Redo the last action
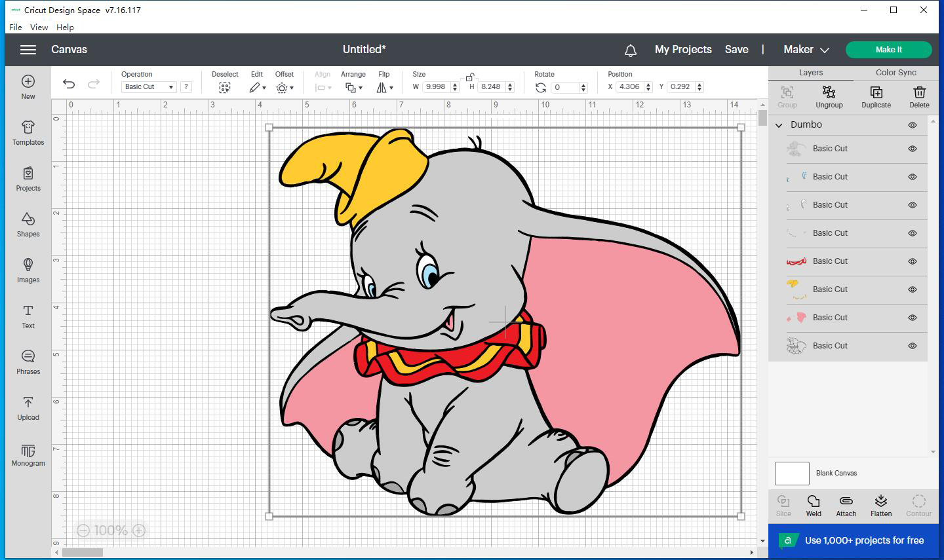 [94, 83]
